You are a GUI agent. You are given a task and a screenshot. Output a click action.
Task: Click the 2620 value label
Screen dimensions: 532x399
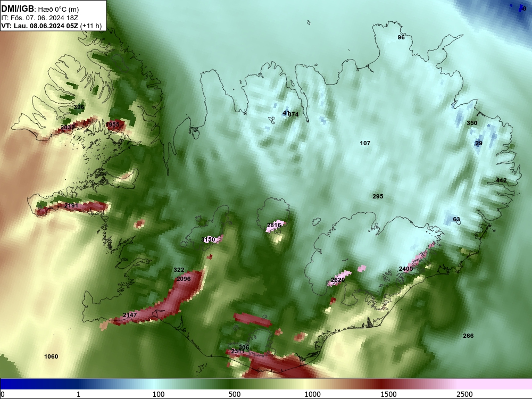click(338, 280)
